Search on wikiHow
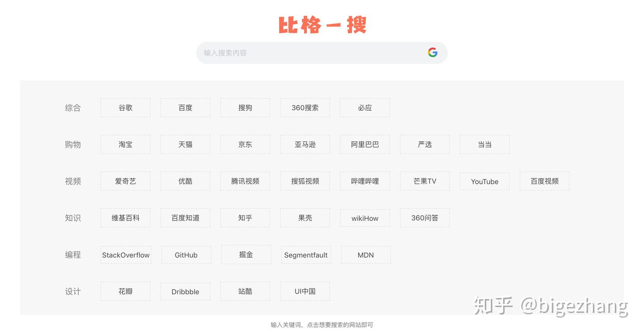 click(x=365, y=218)
